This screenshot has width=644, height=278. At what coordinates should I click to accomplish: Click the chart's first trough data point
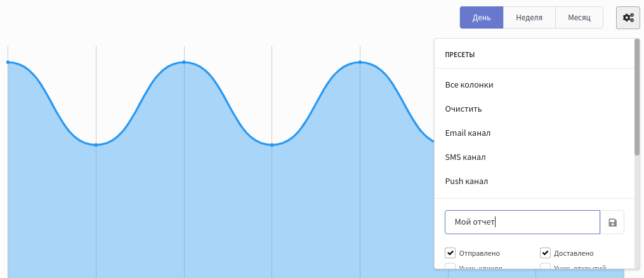(96, 145)
